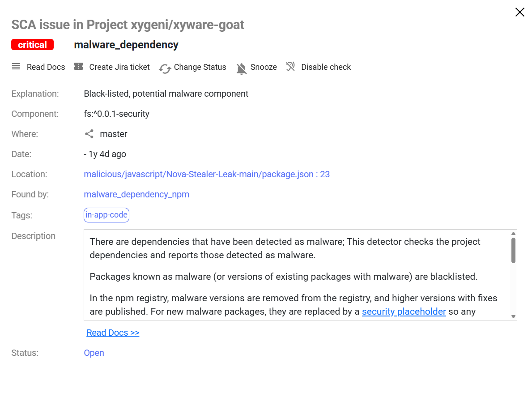Select Disable check action label
This screenshot has width=532, height=410.
[326, 67]
